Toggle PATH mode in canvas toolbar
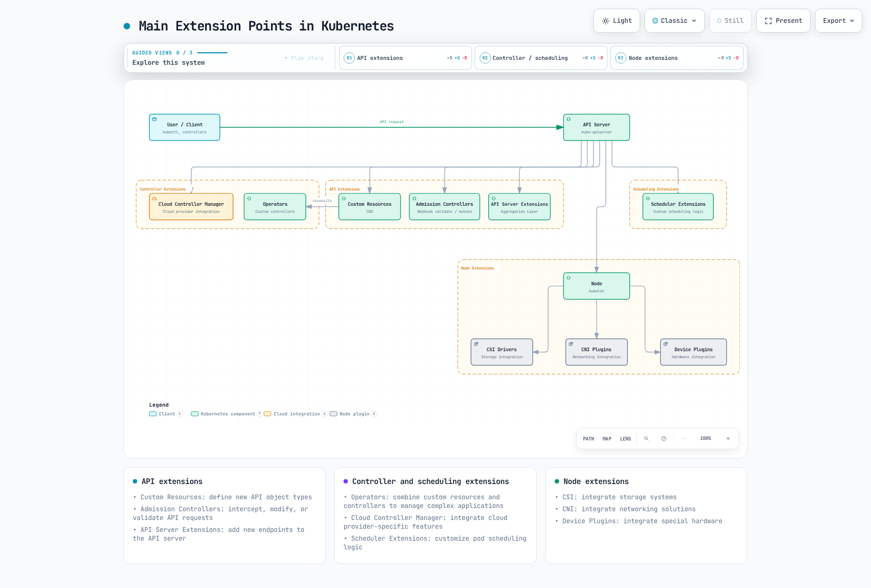 [588, 439]
